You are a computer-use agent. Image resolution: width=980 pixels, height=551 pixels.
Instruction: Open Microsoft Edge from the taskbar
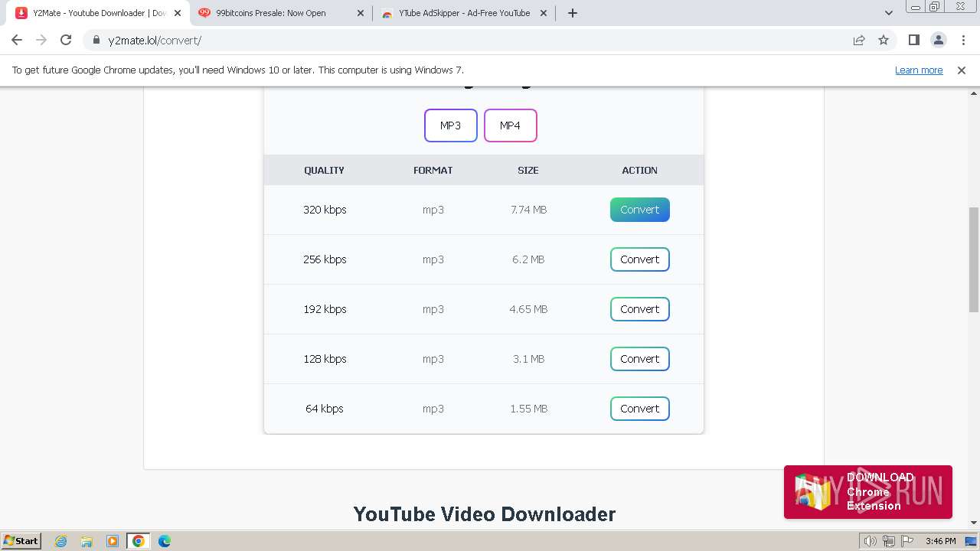(x=165, y=541)
